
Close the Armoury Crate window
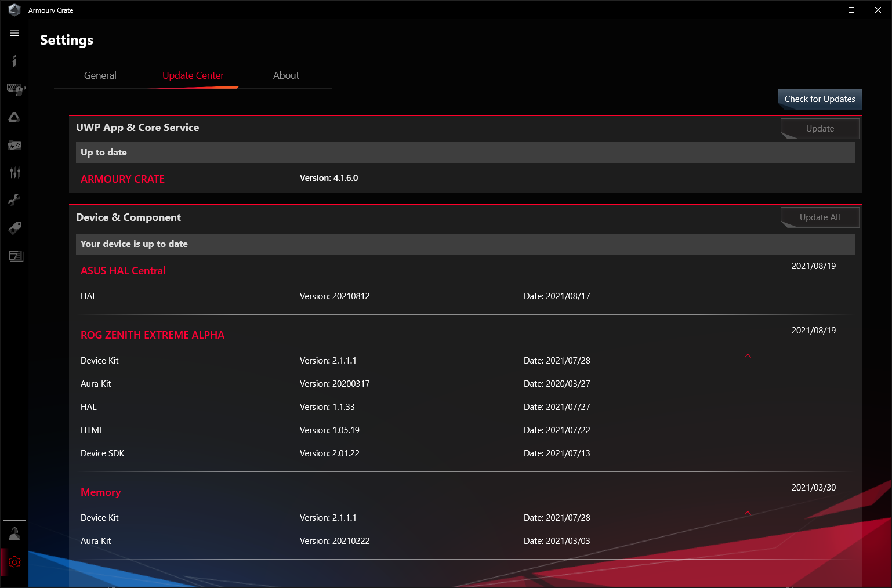click(878, 10)
